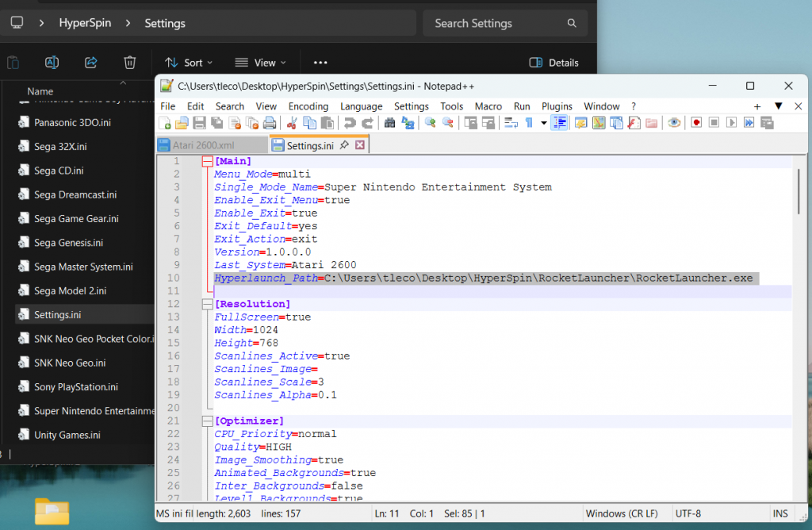
Task: Close all documents via toolbar icon
Action: [x=252, y=123]
